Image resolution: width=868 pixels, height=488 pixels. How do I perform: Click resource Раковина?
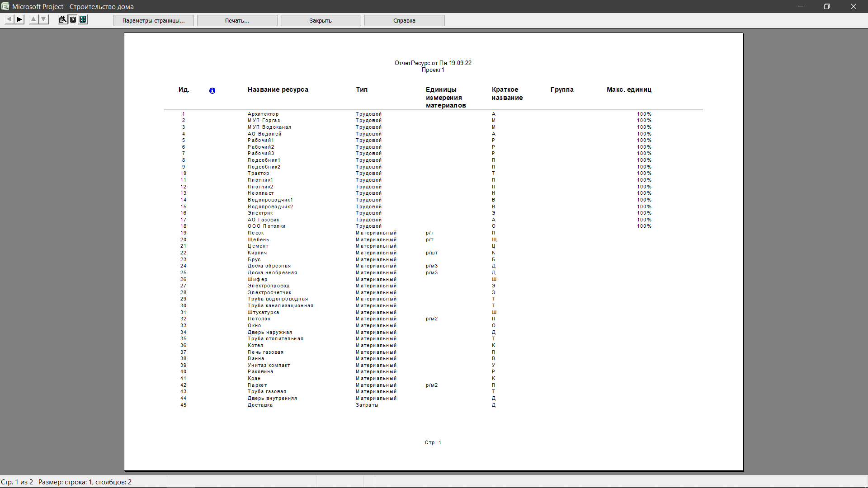260,372
